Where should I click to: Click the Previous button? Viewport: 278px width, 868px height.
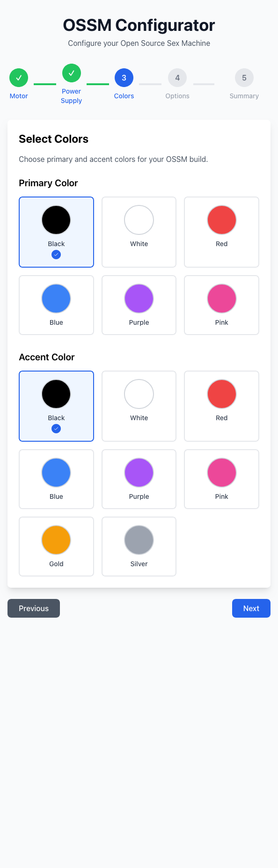pyautogui.click(x=33, y=608)
